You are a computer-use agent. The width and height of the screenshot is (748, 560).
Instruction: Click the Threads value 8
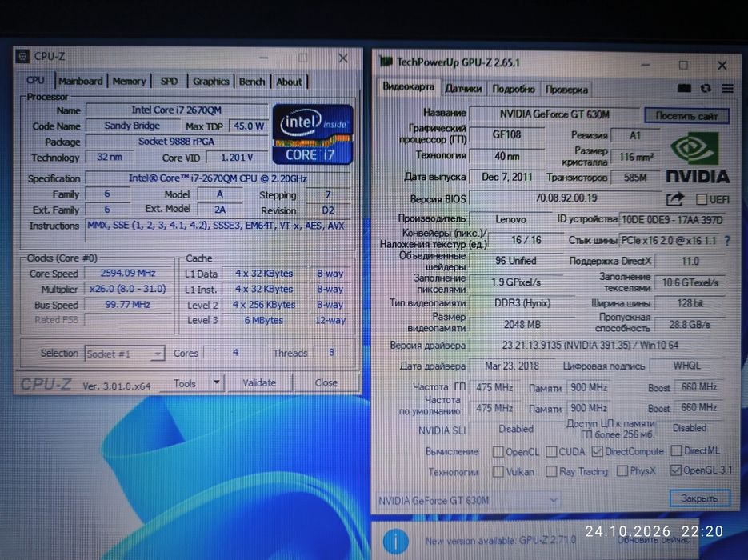331,353
